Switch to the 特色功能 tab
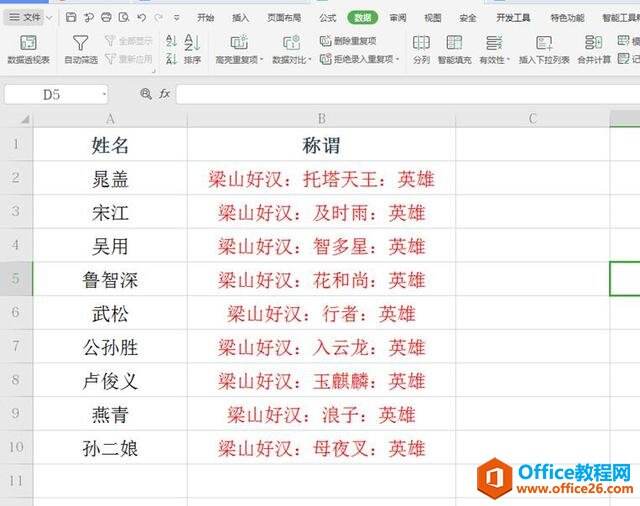Screen dimensions: 640x506 (567, 18)
